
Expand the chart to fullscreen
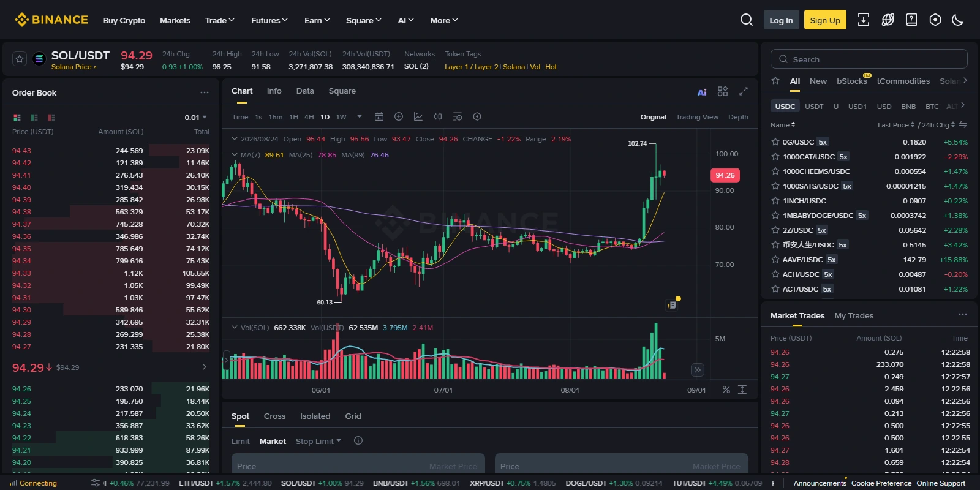pos(744,91)
